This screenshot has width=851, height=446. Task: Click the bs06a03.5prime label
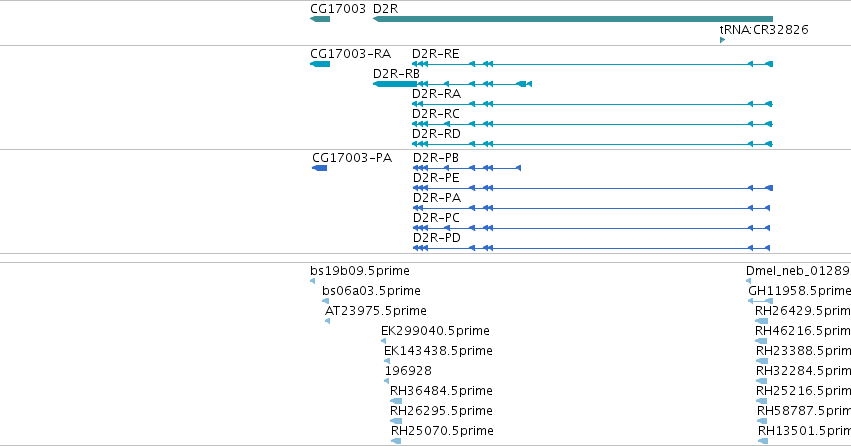371,291
